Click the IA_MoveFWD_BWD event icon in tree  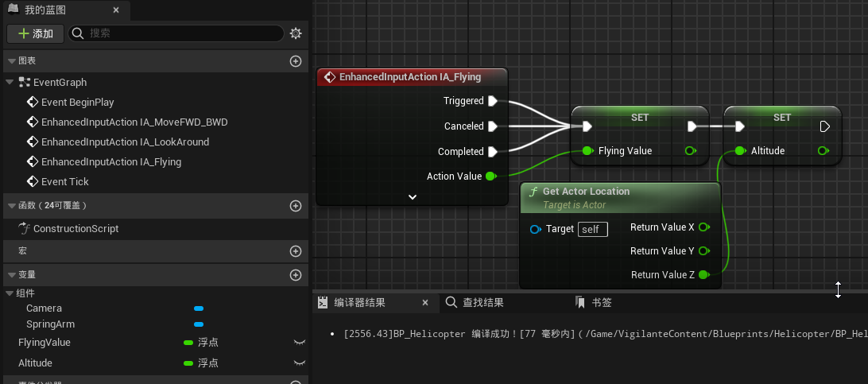(33, 122)
